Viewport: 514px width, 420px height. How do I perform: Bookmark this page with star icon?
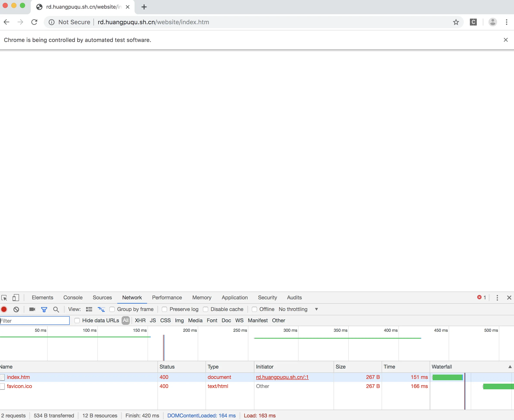tap(456, 22)
